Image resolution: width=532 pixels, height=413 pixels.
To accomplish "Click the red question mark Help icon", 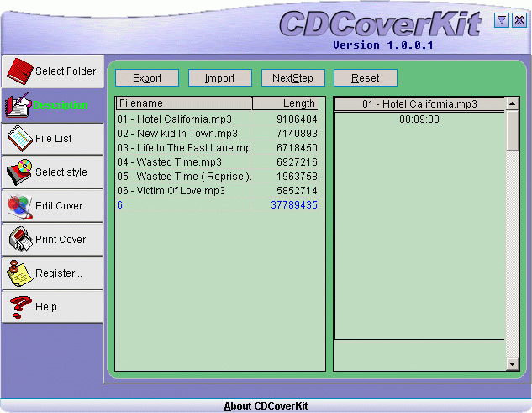I will point(20,307).
